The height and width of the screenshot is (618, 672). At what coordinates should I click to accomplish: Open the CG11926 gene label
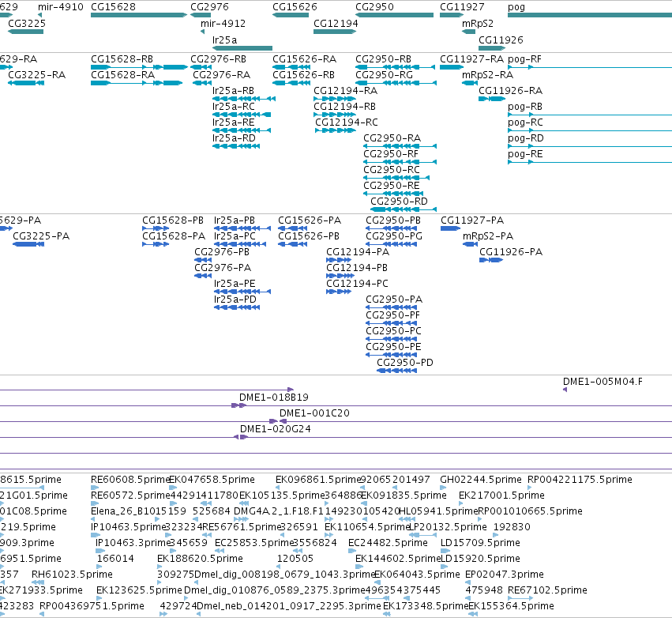click(501, 40)
